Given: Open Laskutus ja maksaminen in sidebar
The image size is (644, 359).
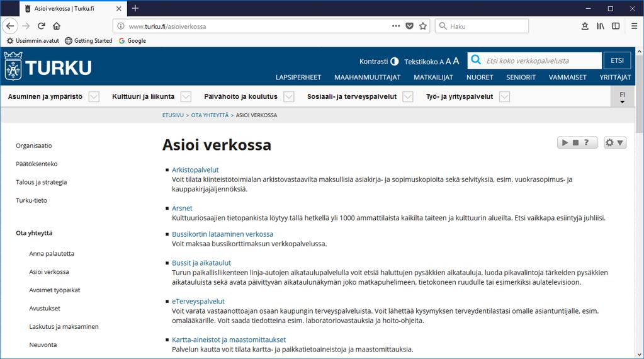Looking at the screenshot, I should 64,326.
